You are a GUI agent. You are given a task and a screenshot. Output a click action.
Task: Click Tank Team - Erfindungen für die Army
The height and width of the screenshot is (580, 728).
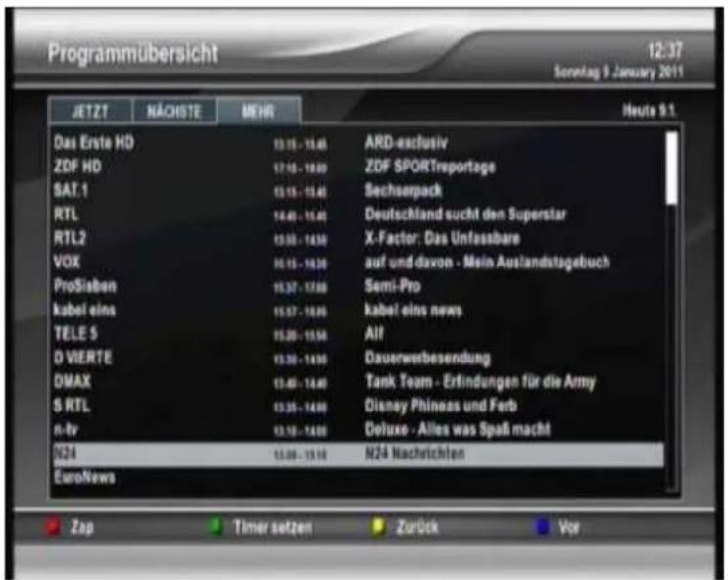[480, 382]
